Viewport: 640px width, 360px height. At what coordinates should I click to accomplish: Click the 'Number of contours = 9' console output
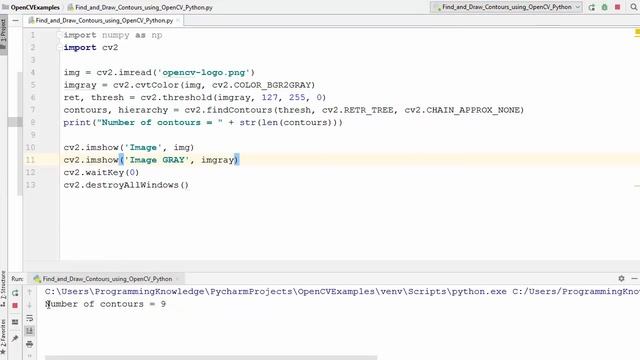click(x=105, y=304)
